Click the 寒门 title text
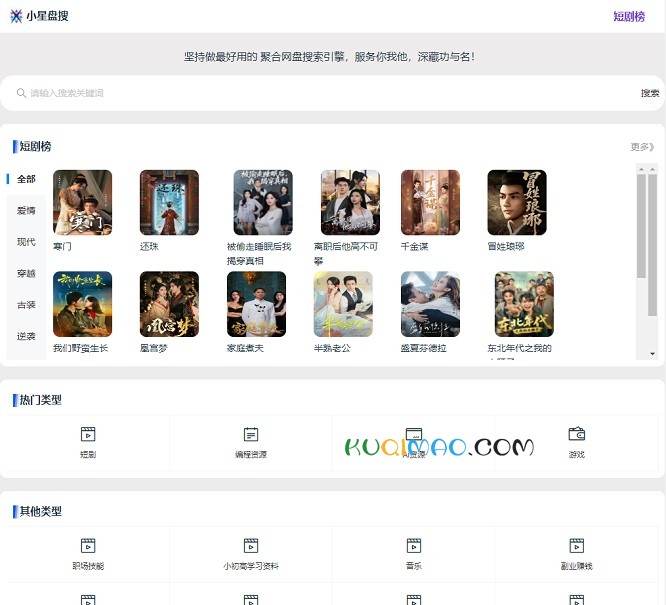 (x=62, y=246)
